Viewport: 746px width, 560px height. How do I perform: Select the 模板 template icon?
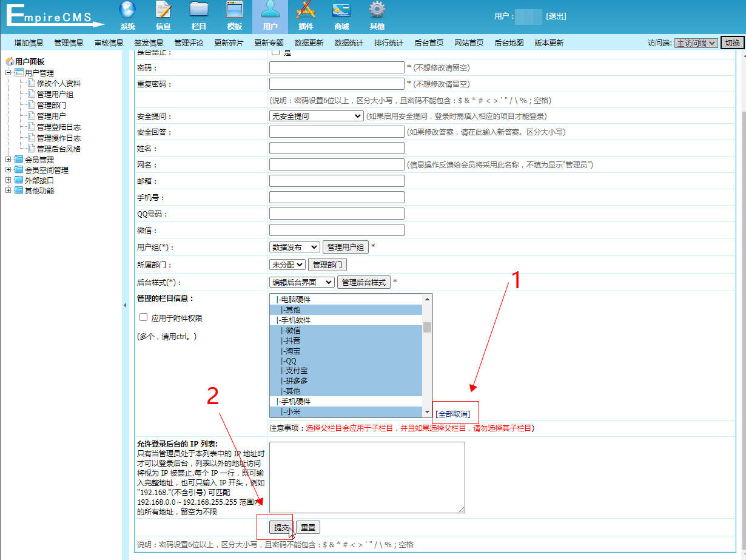pos(235,10)
